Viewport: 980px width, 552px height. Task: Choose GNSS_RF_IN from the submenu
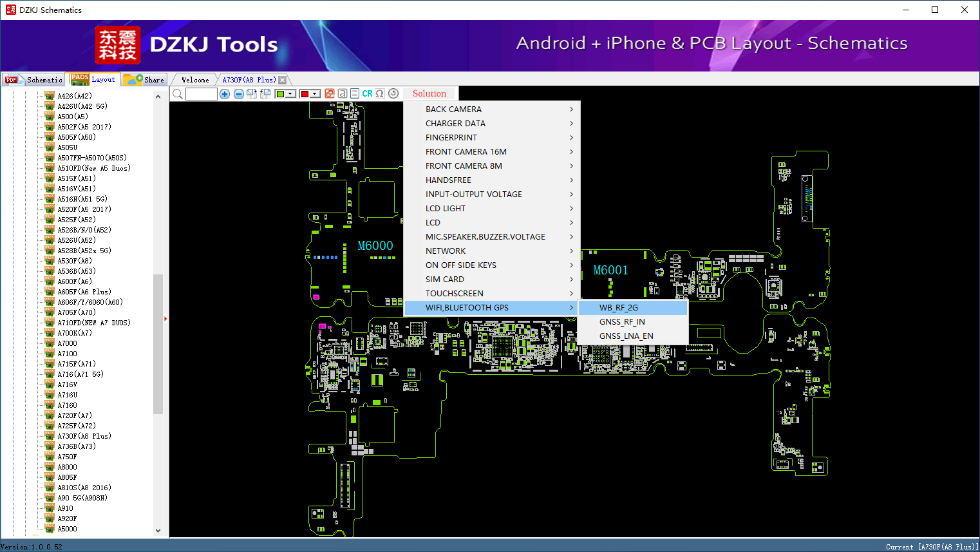633,322
